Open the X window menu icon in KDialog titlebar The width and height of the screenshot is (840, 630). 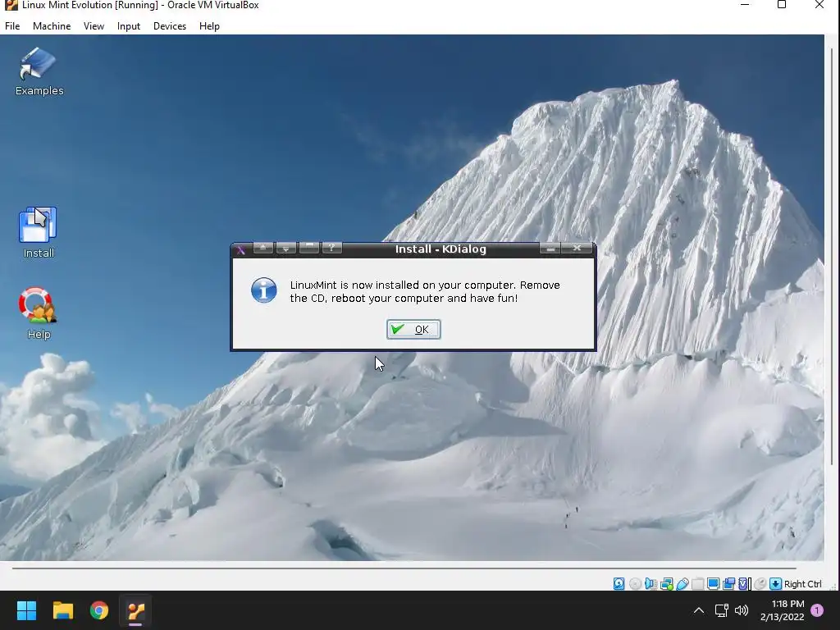(241, 249)
